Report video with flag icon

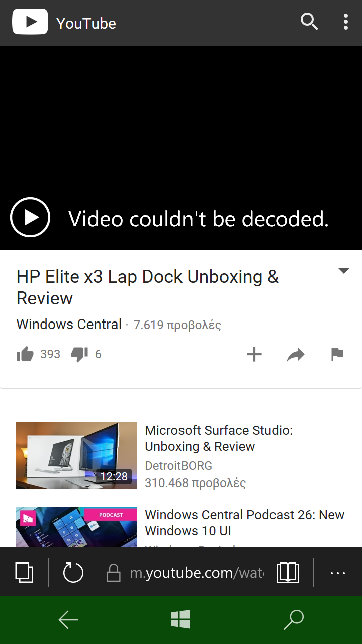[337, 355]
